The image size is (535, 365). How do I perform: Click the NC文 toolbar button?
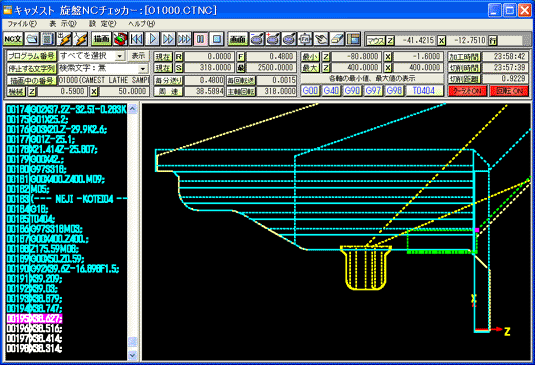[13, 39]
